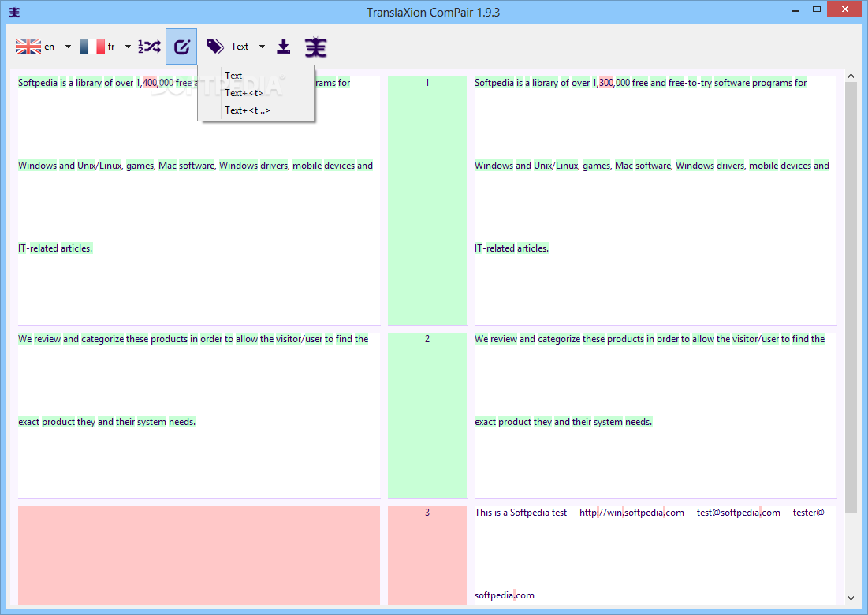Open the 'en' source language dropdown arrow
Image resolution: width=868 pixels, height=615 pixels.
[68, 47]
